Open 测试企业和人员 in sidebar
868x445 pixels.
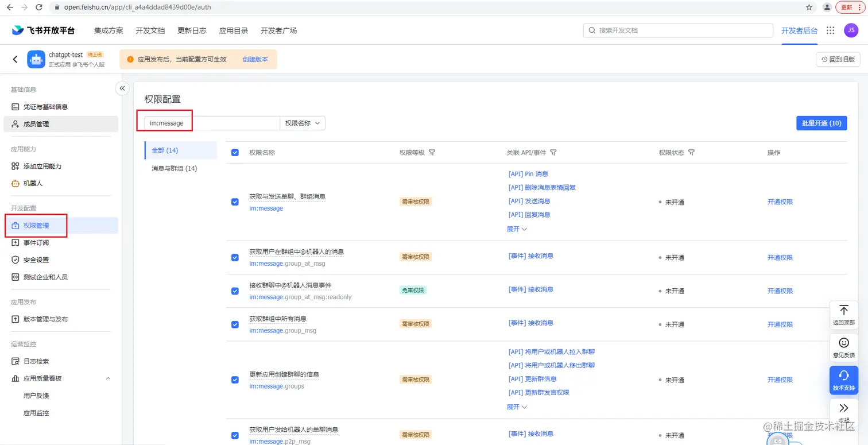(61, 277)
